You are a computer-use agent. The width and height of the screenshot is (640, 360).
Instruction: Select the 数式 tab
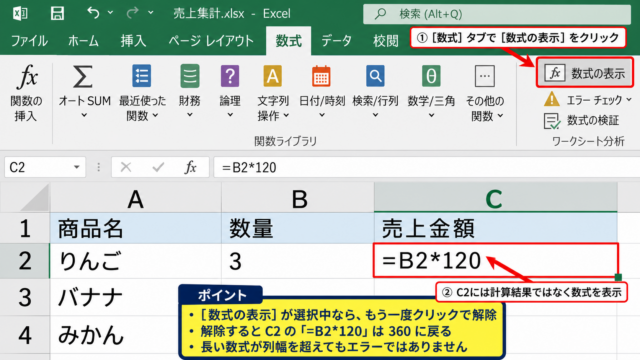coord(289,41)
